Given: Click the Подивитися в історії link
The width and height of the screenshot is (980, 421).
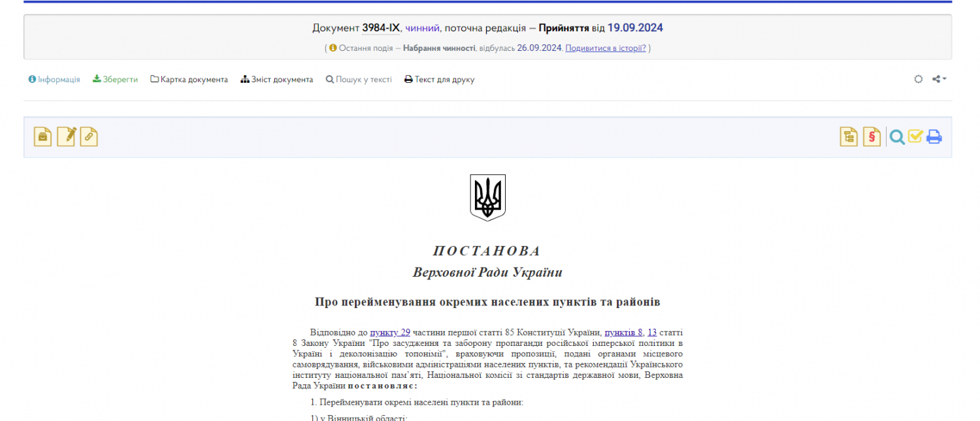Looking at the screenshot, I should click(605, 48).
